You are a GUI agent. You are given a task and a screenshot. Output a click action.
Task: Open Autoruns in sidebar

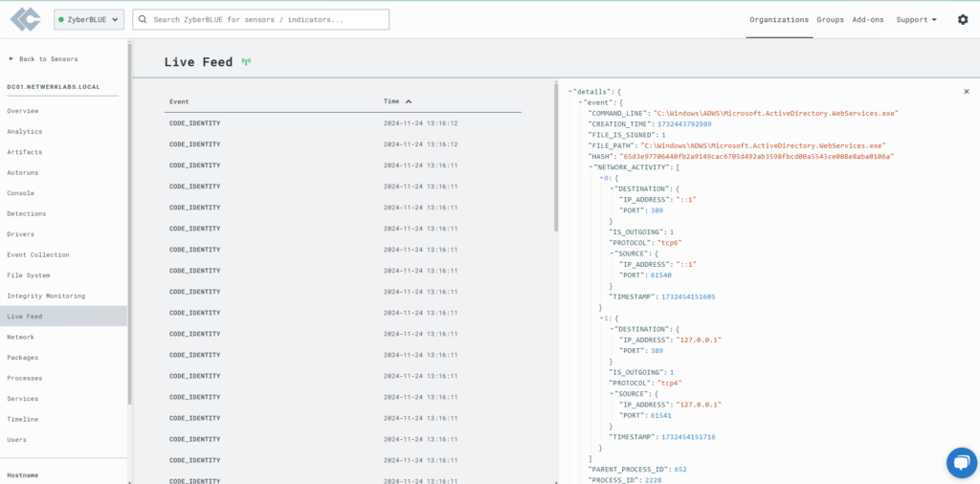[x=23, y=172]
